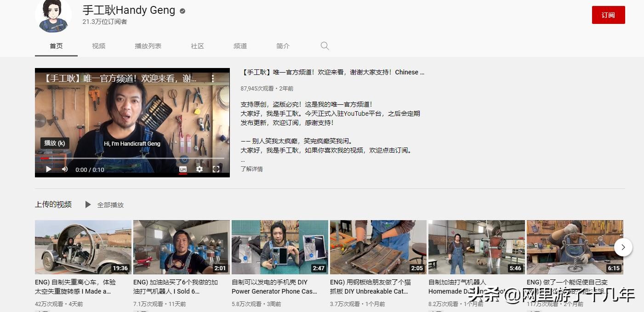This screenshot has height=312, width=644.
Task: Toggle subtitles with the captions button
Action: click(x=183, y=169)
